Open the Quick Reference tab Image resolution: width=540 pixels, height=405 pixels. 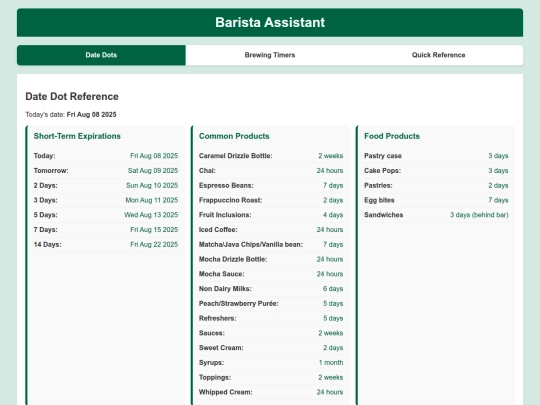coord(438,55)
